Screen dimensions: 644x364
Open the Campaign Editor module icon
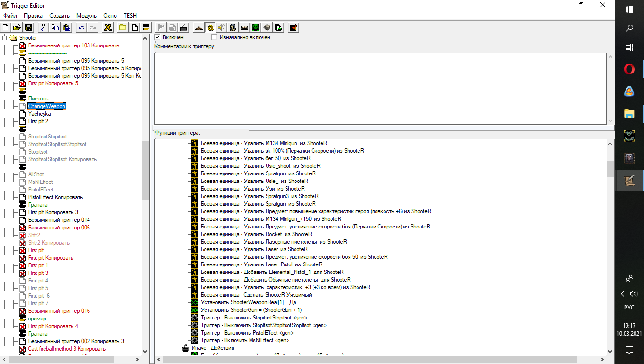(244, 27)
